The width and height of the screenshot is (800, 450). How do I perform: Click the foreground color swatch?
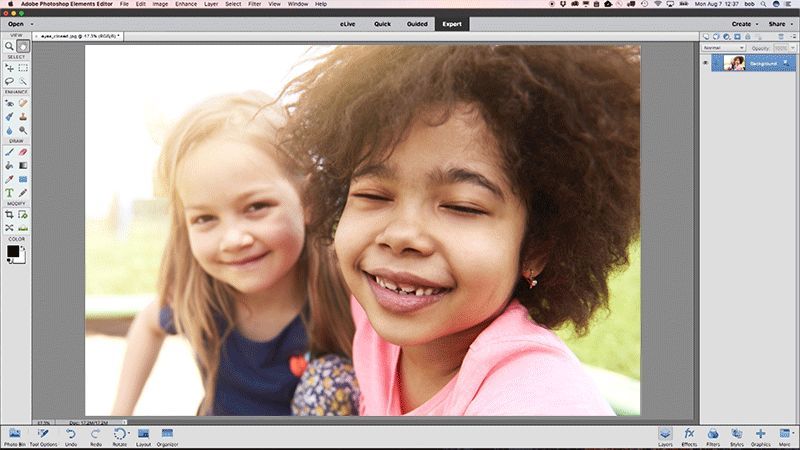10,251
